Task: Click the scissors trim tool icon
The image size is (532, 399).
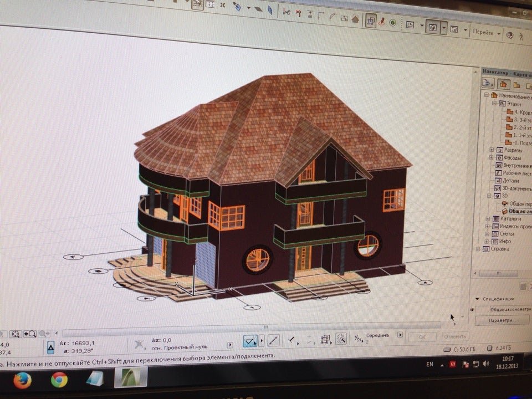Action: 285,11
